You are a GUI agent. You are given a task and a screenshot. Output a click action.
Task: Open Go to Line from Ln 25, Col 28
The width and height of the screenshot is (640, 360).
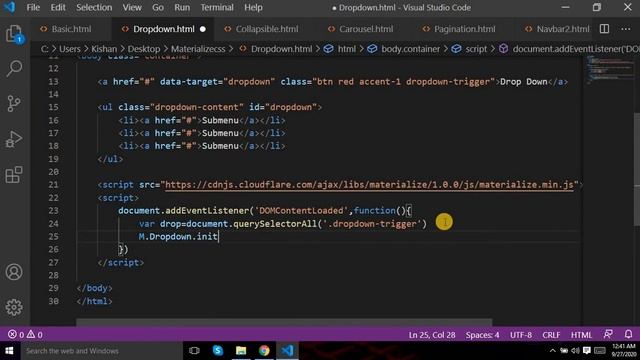coord(432,335)
